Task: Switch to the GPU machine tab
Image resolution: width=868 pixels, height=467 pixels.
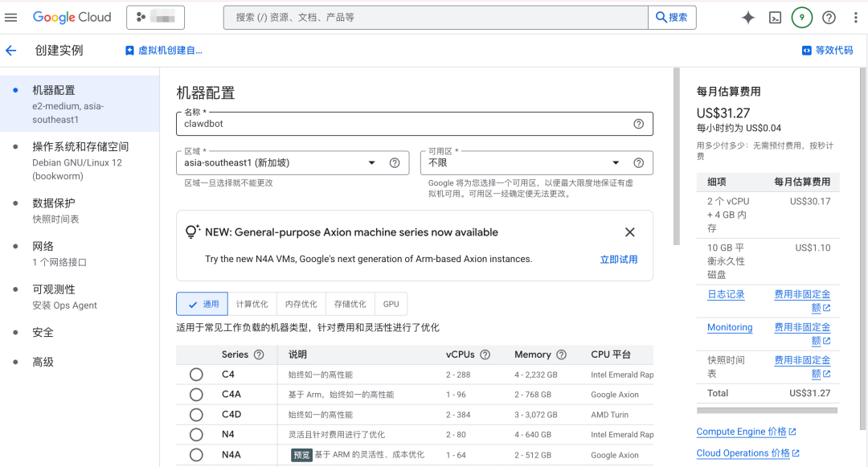Action: 391,303
